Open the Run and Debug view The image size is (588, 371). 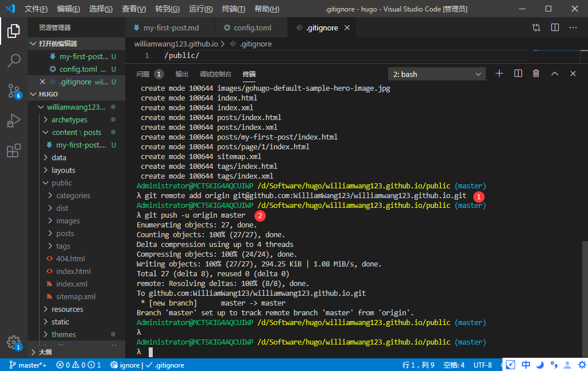click(14, 121)
